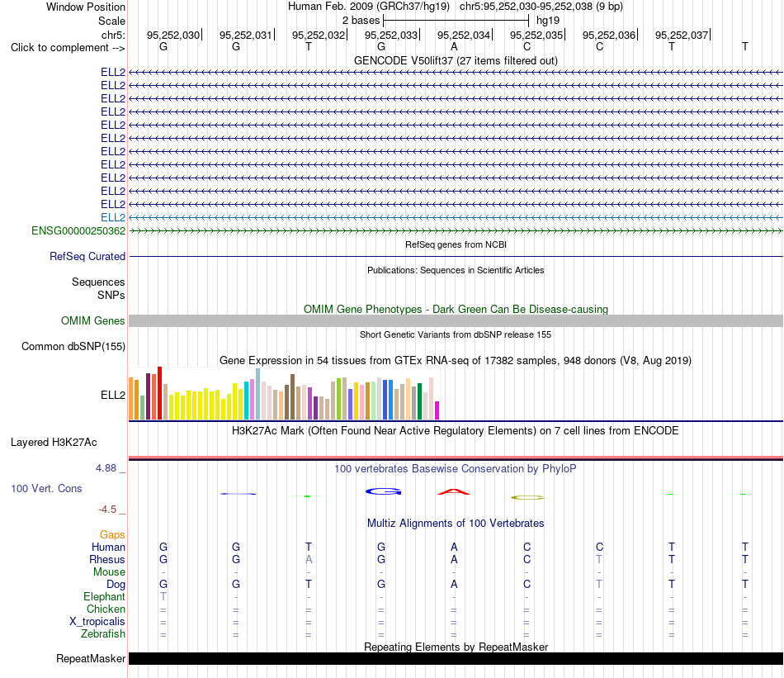Open 'Repeating Elements by RepeatMasker' title
The image size is (784, 678).
pos(456,647)
